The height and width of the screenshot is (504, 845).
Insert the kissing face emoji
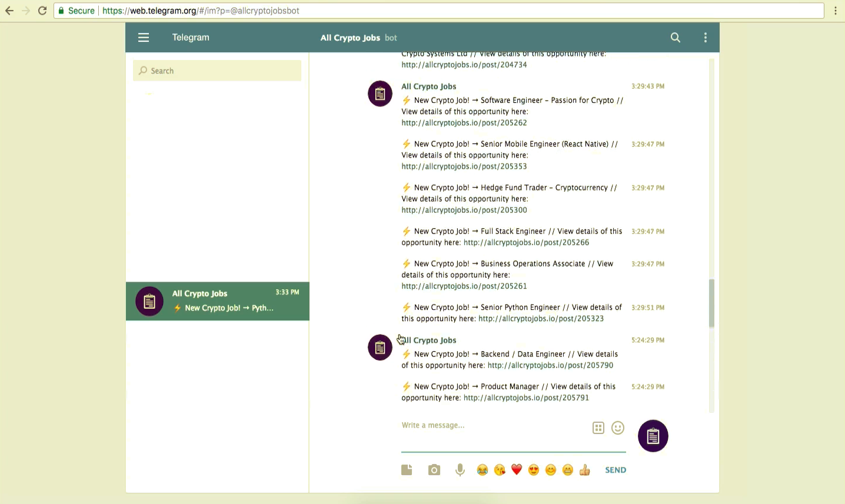coord(500,470)
